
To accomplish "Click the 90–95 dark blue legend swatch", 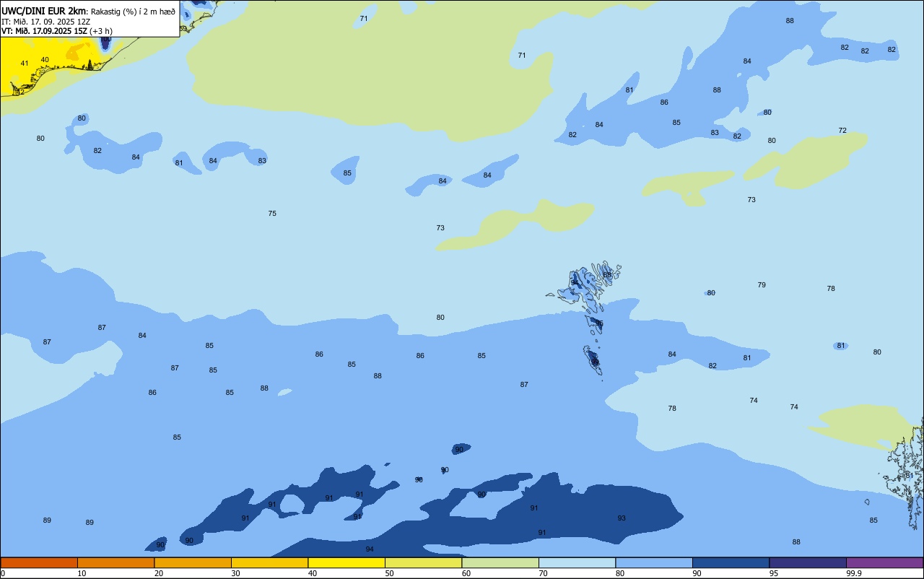I will [731, 562].
